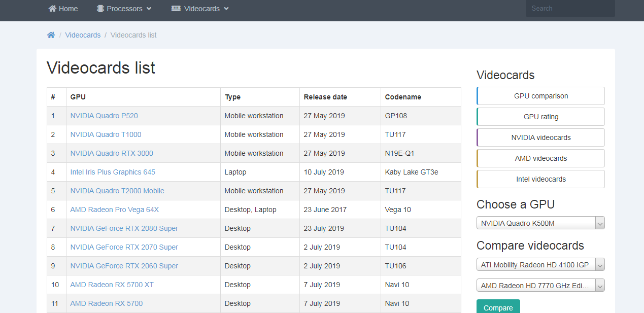Screen dimensions: 644x313
Task: Open the NVIDIA videocards sidebar button
Action: tap(541, 137)
